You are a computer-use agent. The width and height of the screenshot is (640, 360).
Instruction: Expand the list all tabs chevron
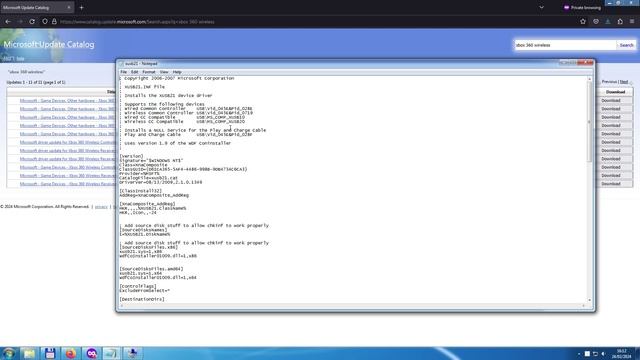click(541, 7)
